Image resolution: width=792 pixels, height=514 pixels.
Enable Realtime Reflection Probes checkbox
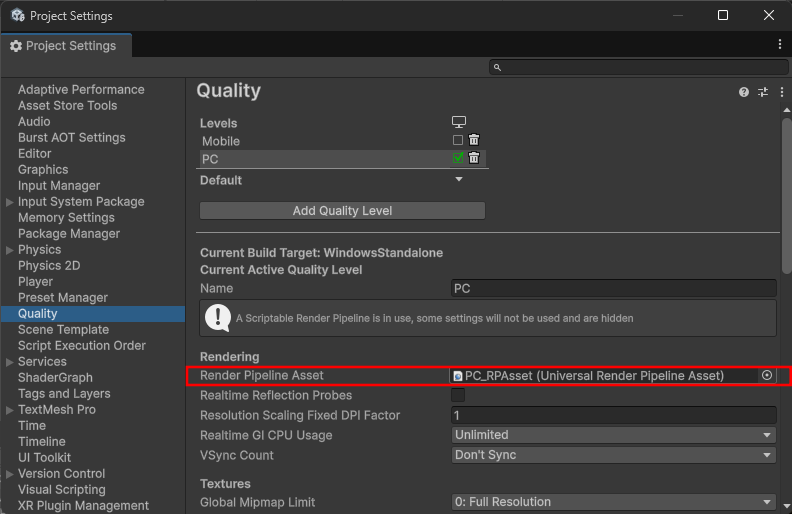point(458,395)
